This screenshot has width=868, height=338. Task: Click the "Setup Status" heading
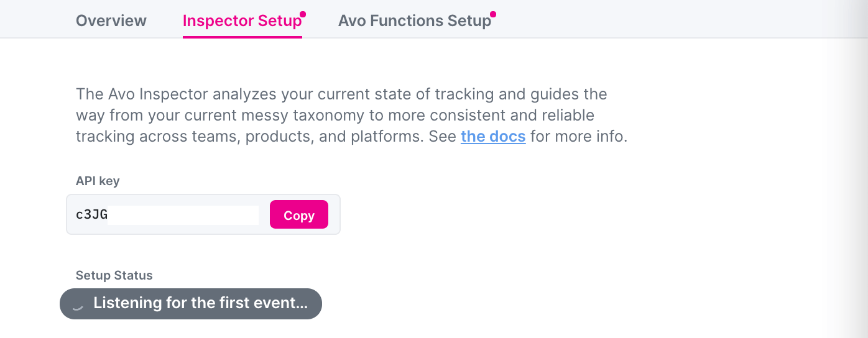coord(114,275)
